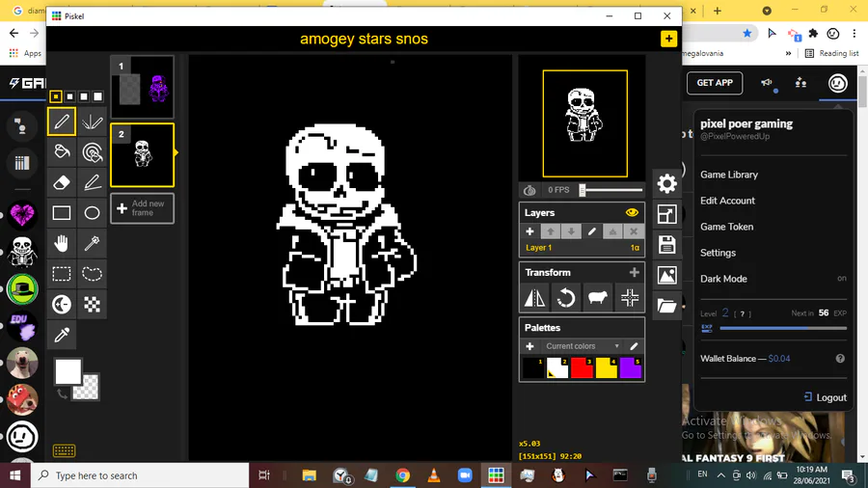Show hidden system tray icons arrow
The width and height of the screenshot is (868, 488).
point(720,475)
